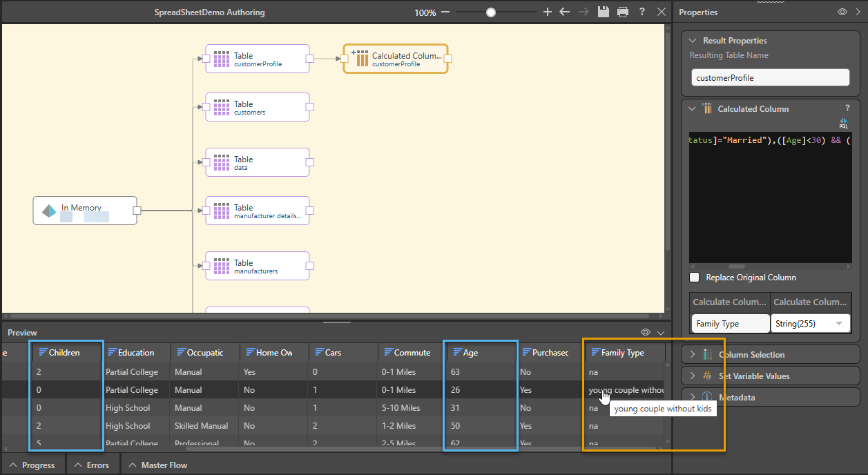This screenshot has height=475, width=868.
Task: Select the Calculated Column node
Action: [396, 59]
